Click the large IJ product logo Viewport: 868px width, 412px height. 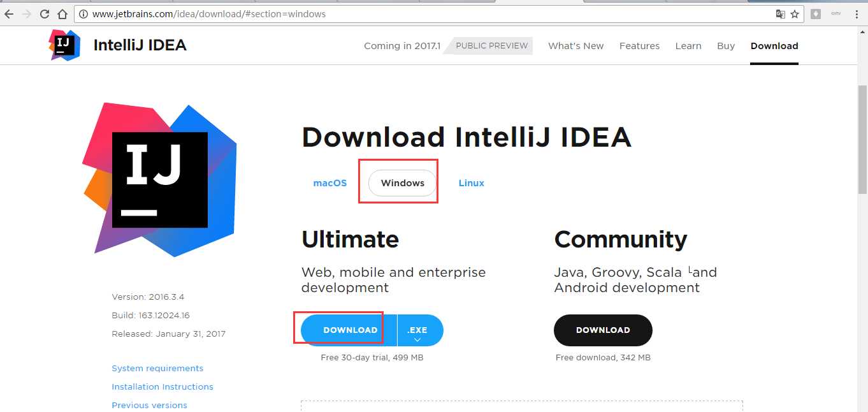coord(159,180)
